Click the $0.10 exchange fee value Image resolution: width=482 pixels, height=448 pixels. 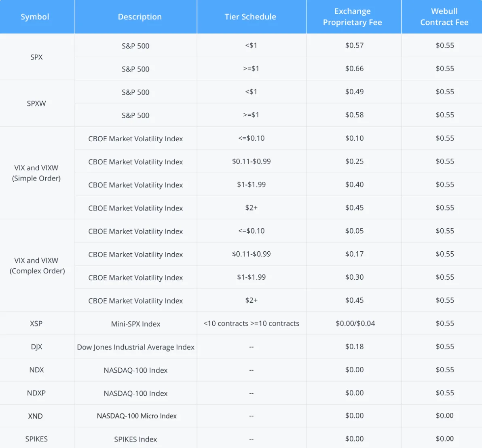[355, 138]
